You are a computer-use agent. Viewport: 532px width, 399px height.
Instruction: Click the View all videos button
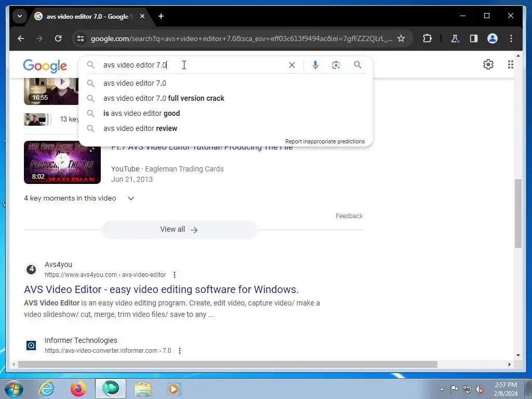(x=179, y=230)
